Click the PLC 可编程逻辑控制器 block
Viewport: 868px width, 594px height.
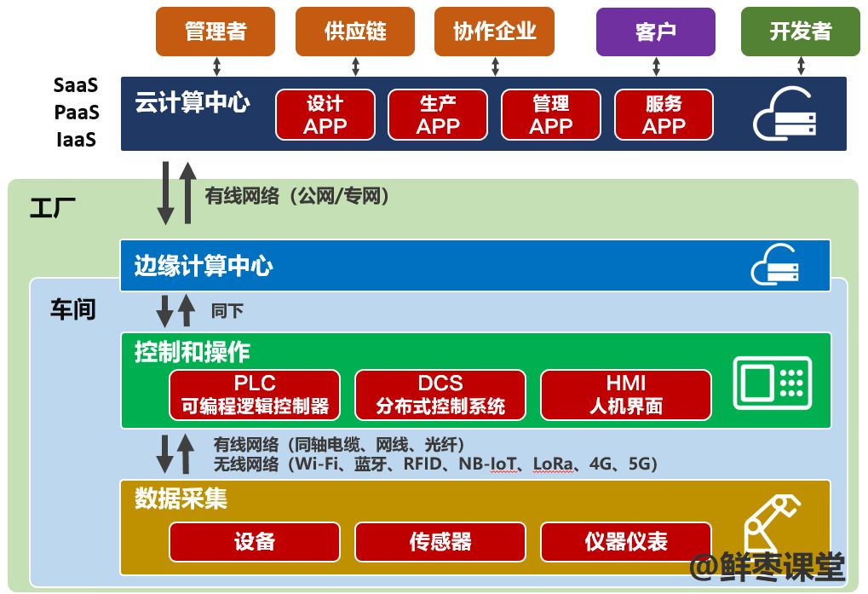[x=255, y=394]
